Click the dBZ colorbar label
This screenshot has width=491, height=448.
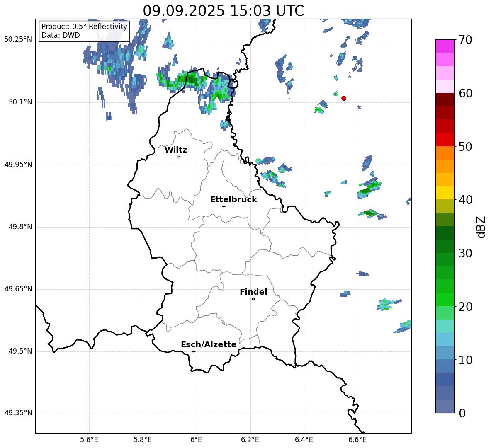[481, 227]
